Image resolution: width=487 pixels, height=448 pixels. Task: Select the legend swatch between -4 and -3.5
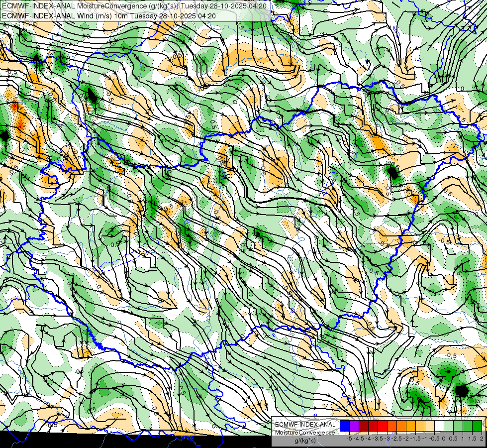[x=373, y=426]
